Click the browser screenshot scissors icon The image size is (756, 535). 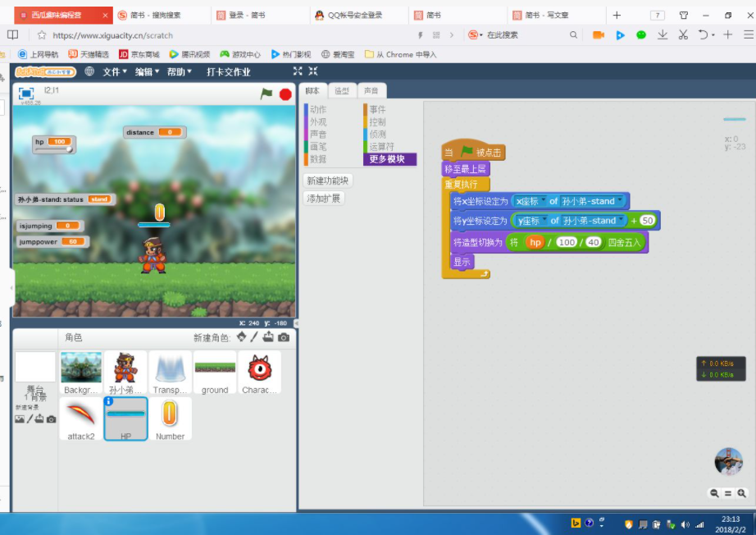click(683, 34)
